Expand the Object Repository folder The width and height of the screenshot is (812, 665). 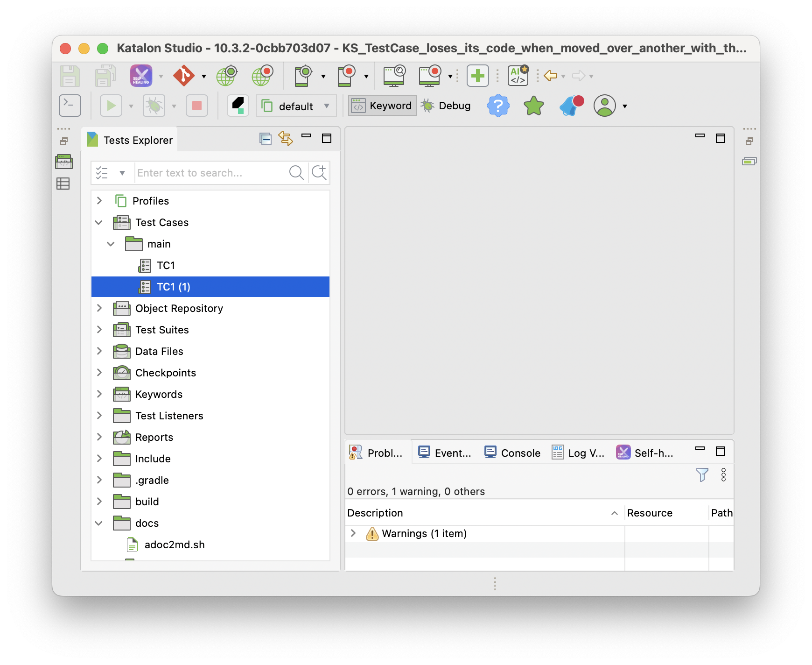(x=99, y=308)
